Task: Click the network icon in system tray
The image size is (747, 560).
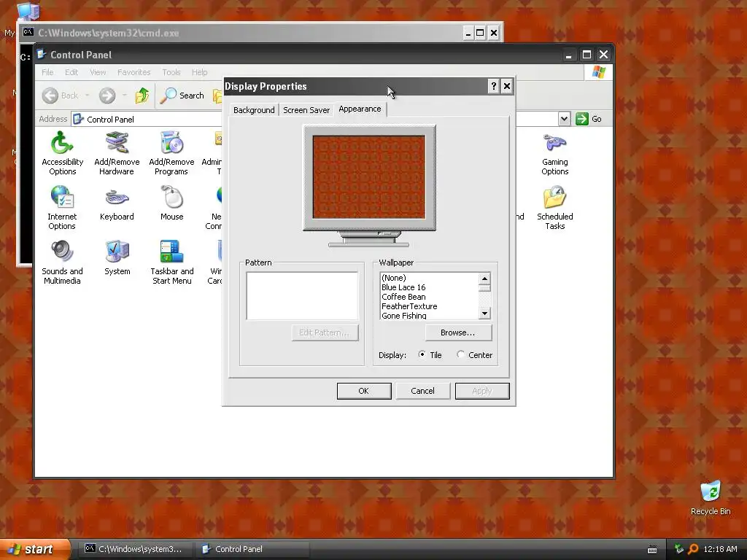Action: (x=679, y=549)
